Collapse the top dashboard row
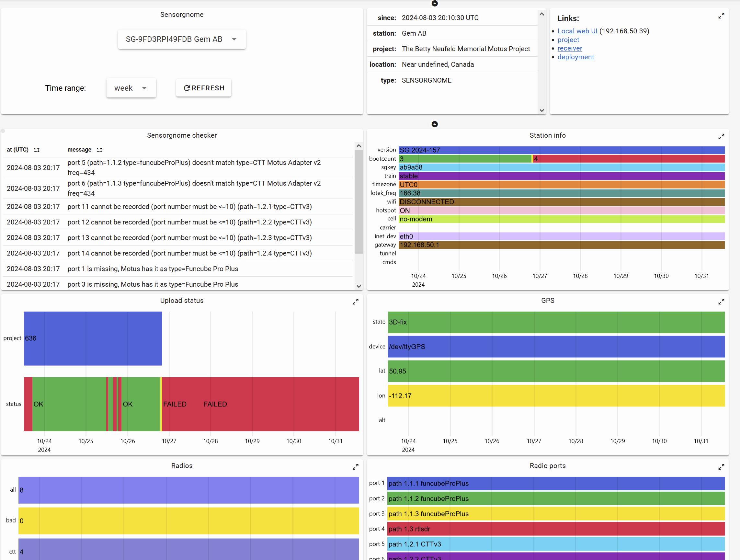Image resolution: width=740 pixels, height=560 pixels. click(x=435, y=3)
